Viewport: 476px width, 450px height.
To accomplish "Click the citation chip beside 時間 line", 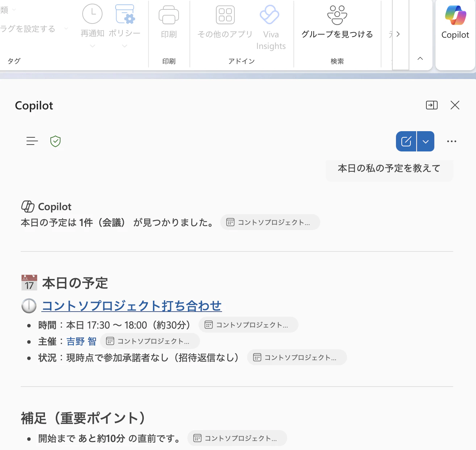I will click(249, 325).
